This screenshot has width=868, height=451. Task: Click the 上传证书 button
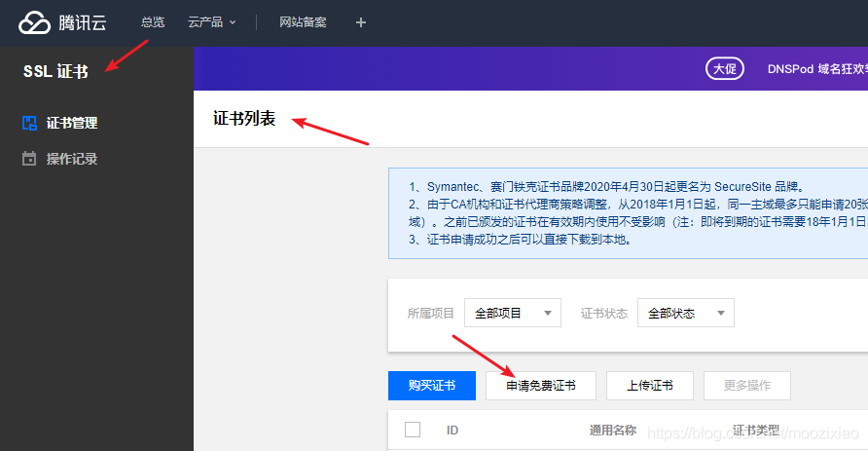[650, 386]
